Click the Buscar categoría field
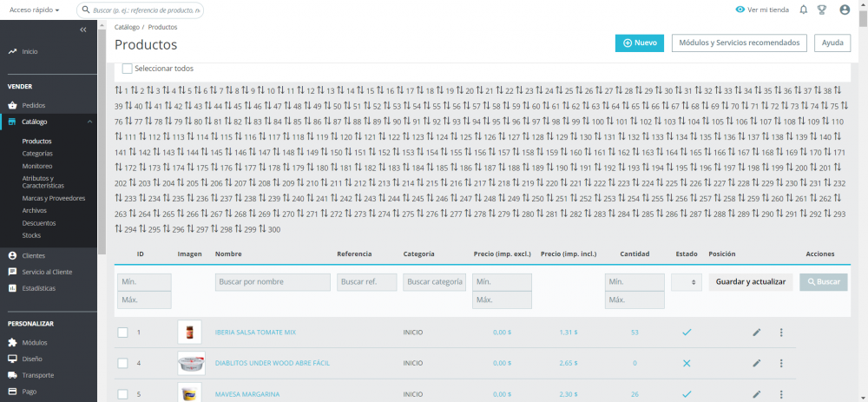 [435, 282]
